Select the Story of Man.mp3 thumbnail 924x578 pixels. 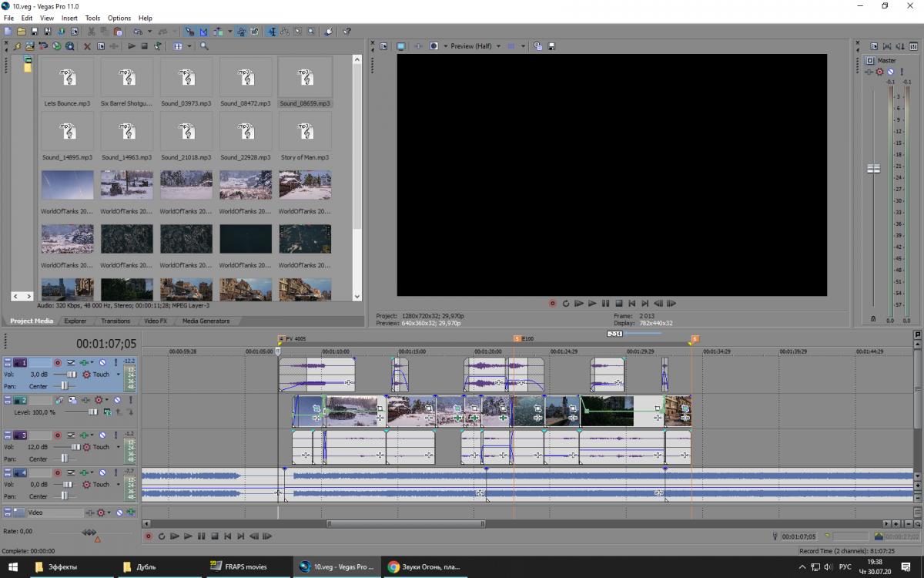point(305,131)
